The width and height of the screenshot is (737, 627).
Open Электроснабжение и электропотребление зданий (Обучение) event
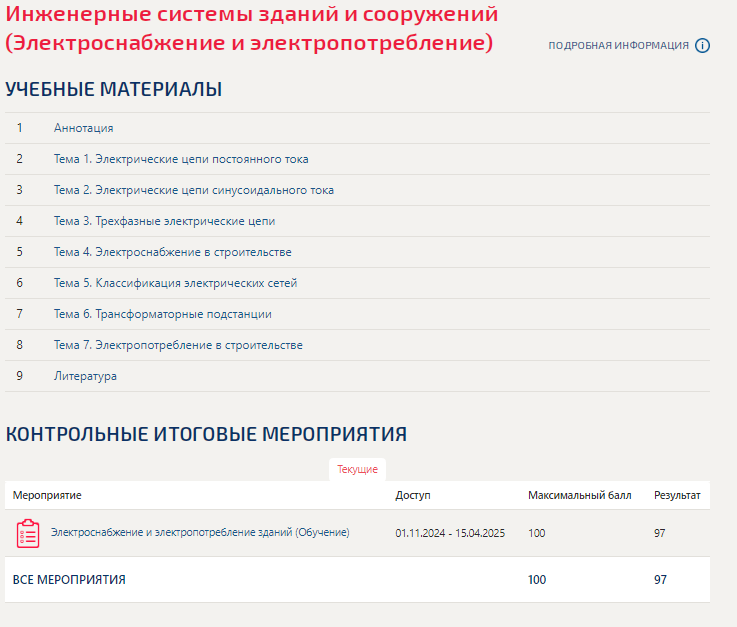(x=200, y=533)
